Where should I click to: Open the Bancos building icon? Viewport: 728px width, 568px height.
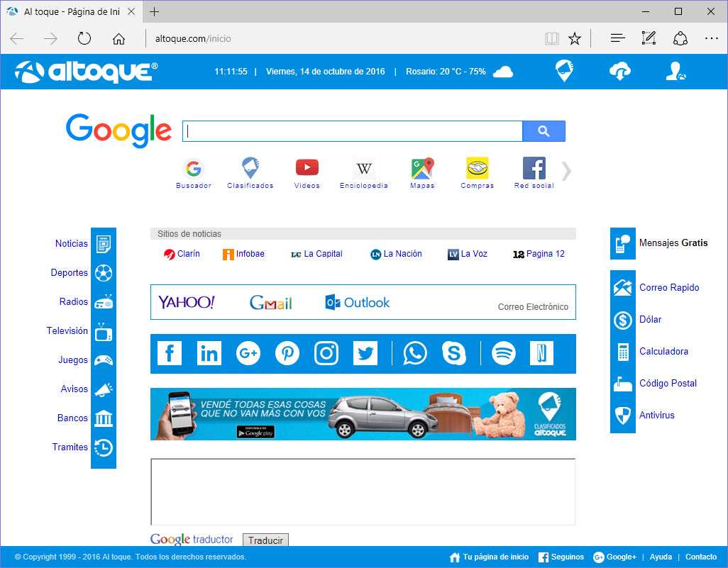click(x=104, y=418)
